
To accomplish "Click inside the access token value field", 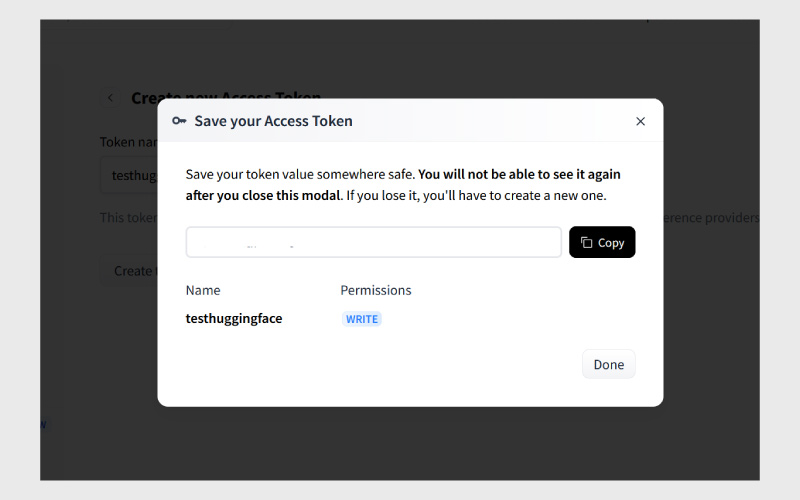I will (373, 242).
